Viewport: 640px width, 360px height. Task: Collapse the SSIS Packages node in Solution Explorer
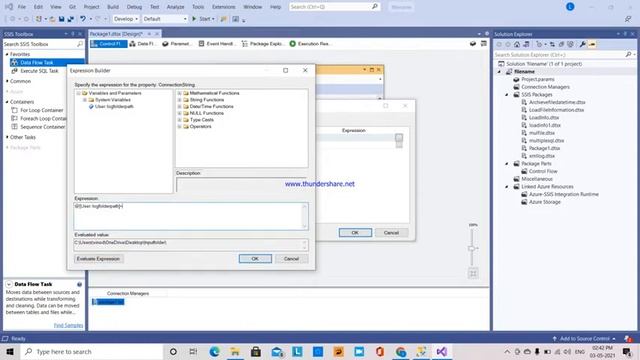pyautogui.click(x=507, y=95)
